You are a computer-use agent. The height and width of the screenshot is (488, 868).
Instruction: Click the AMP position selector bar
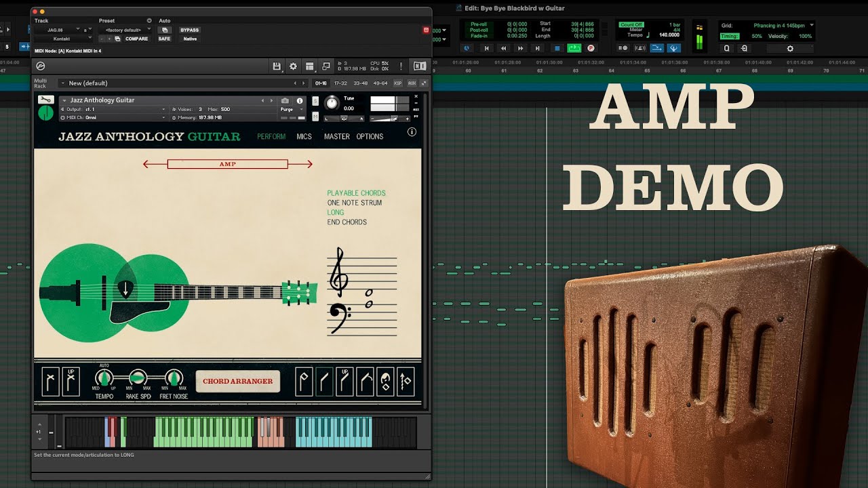coord(228,164)
